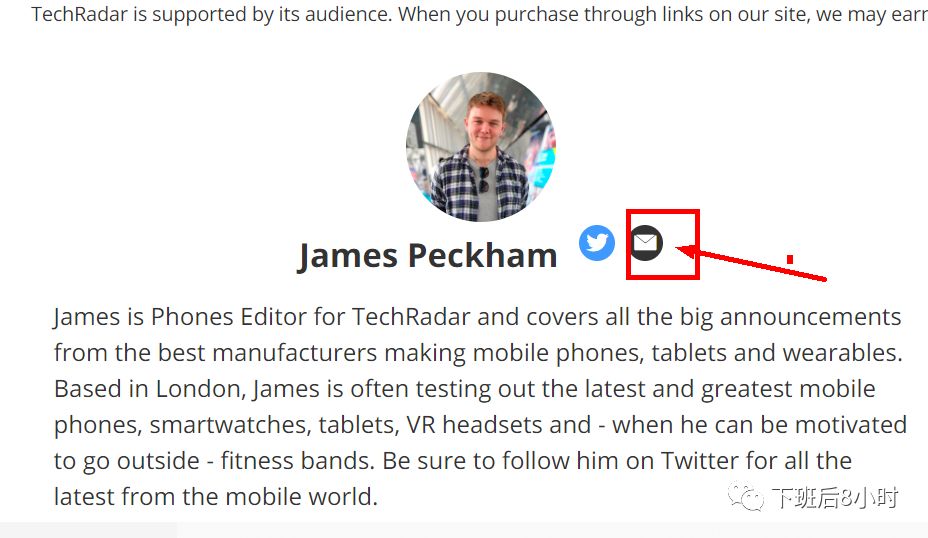
Task: Click the word "wearables" in the bio
Action: pos(849,353)
